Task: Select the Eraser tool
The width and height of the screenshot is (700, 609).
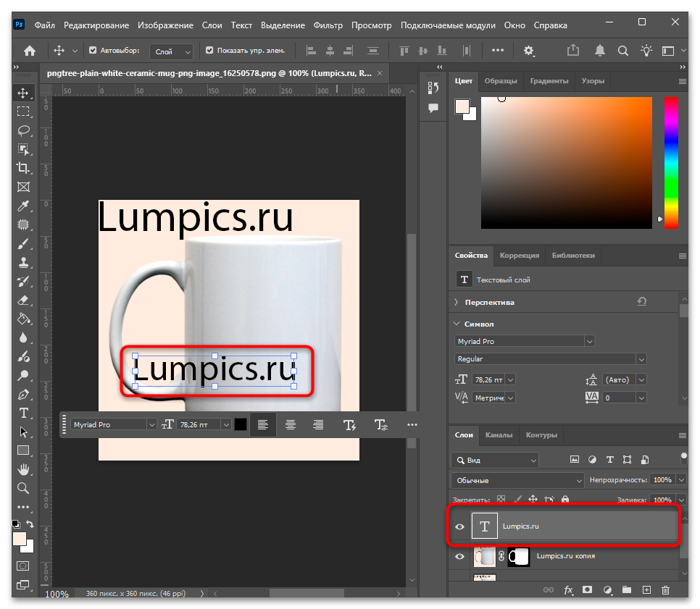Action: point(23,301)
